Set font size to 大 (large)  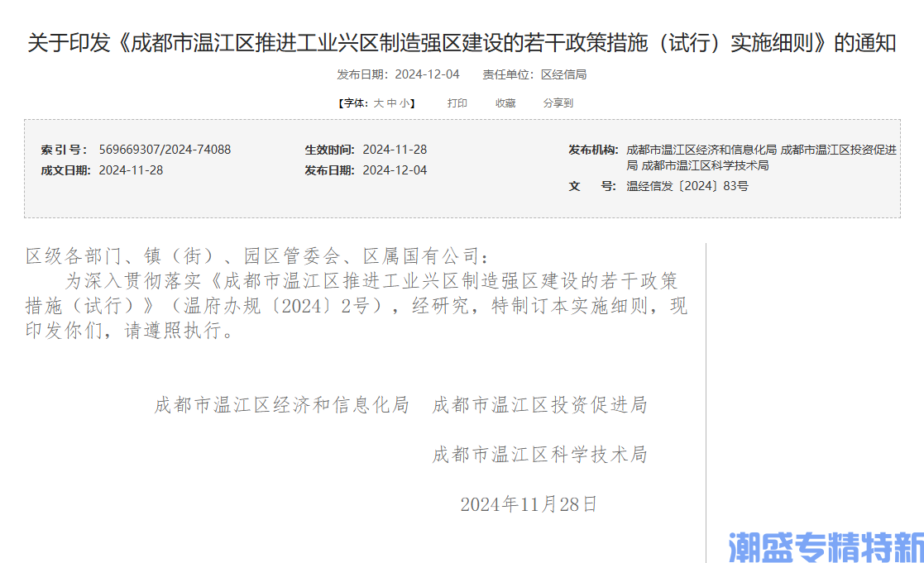point(378,103)
